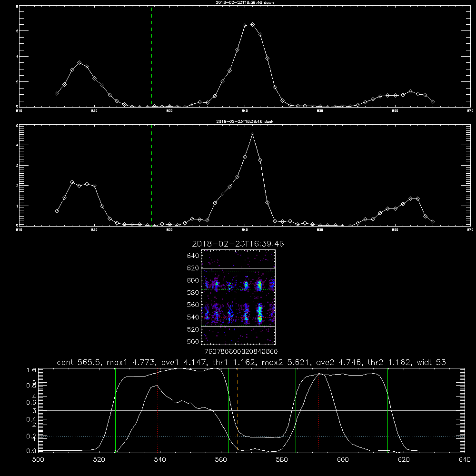Click spectrogram y-axis label 560
Screen dimensions: 476x476
click(x=193, y=305)
